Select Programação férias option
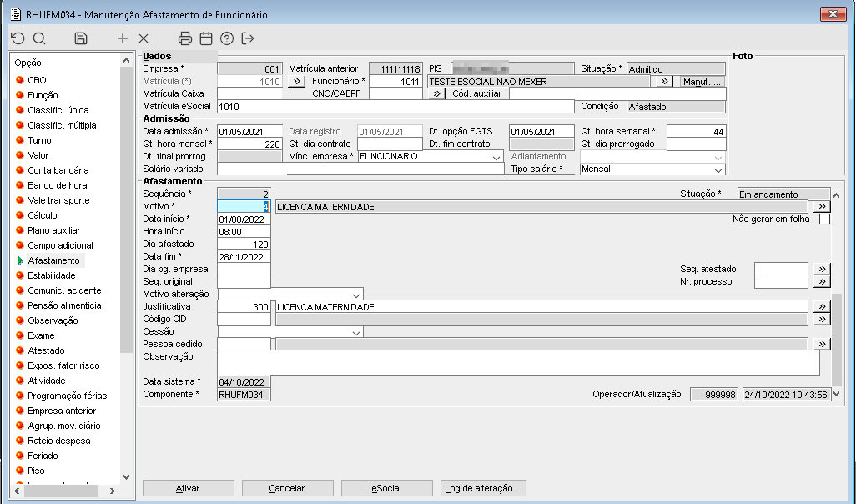856x504 pixels. pyautogui.click(x=67, y=396)
